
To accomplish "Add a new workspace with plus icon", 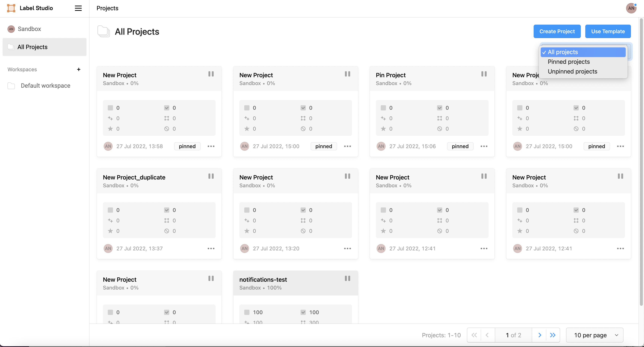I will 79,69.
